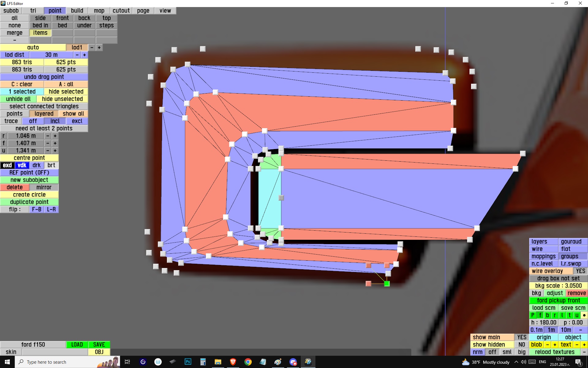
Task: Click the black dot view button
Action: [584, 315]
